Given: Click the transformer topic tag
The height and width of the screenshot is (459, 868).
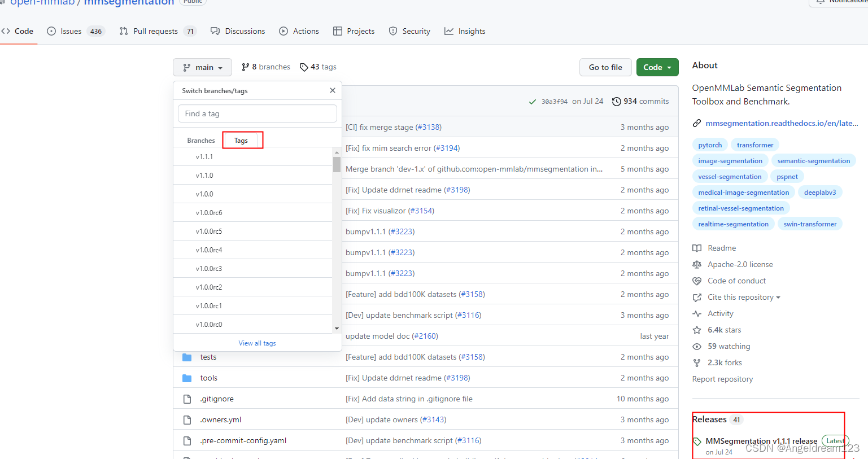Looking at the screenshot, I should [755, 145].
